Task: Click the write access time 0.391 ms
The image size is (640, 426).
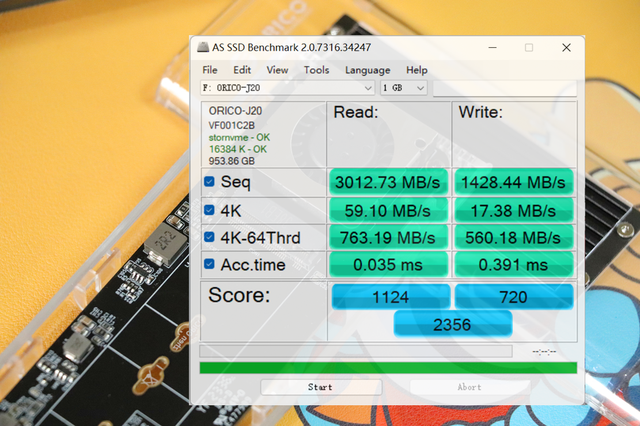Action: tap(513, 265)
